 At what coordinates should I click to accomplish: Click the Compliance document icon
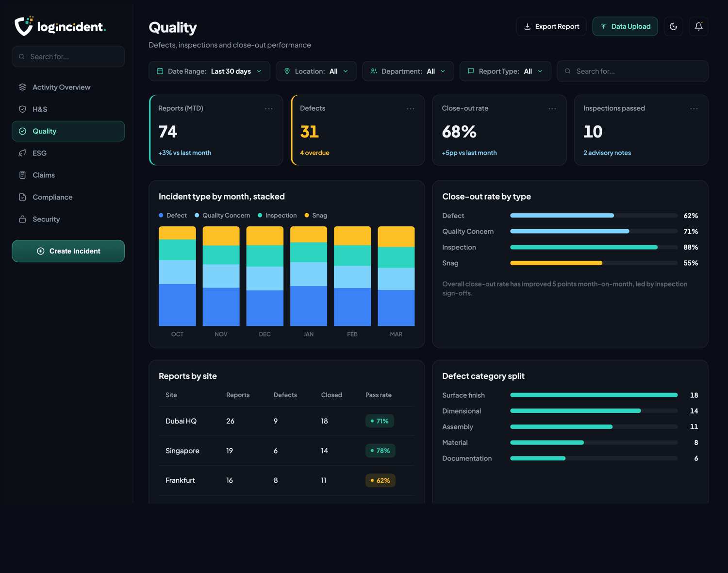point(22,197)
